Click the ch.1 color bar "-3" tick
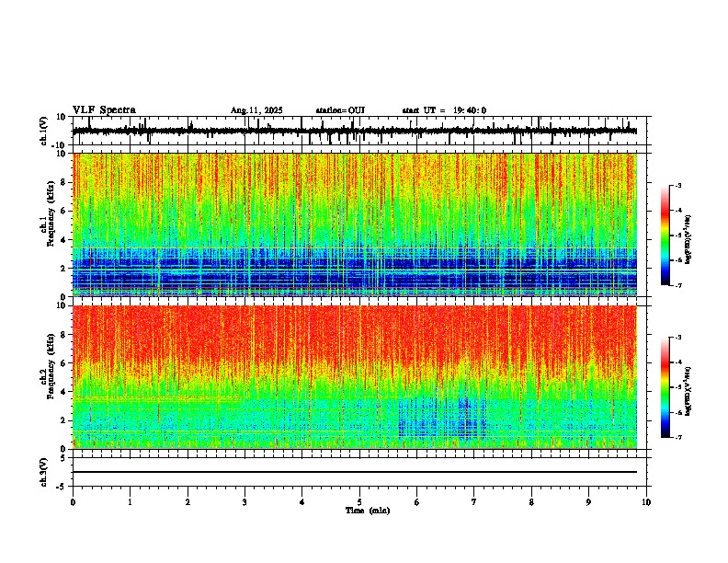 pyautogui.click(x=678, y=185)
